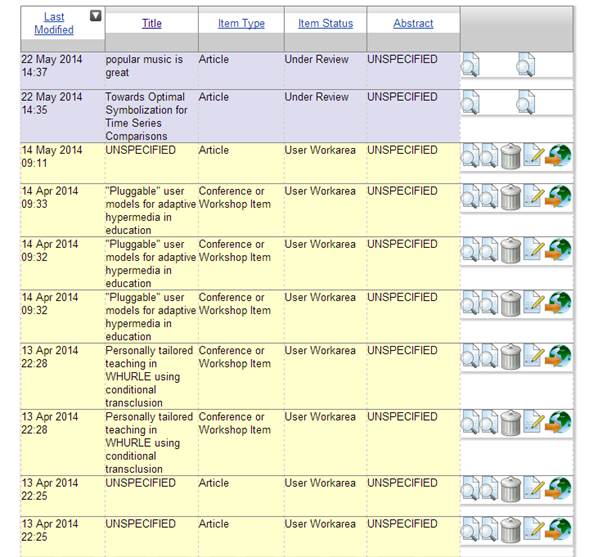Sort the table by the Last Modified link

coord(54,23)
